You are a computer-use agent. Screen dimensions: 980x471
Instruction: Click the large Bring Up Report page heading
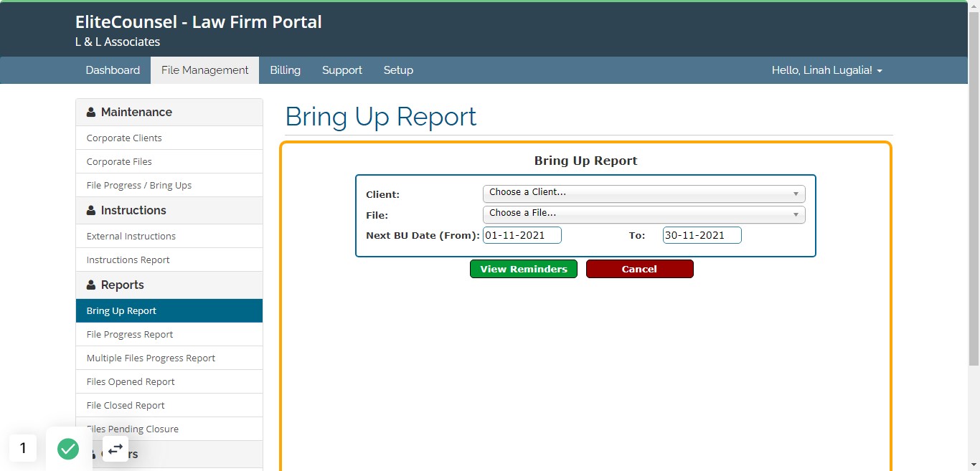coord(381,116)
